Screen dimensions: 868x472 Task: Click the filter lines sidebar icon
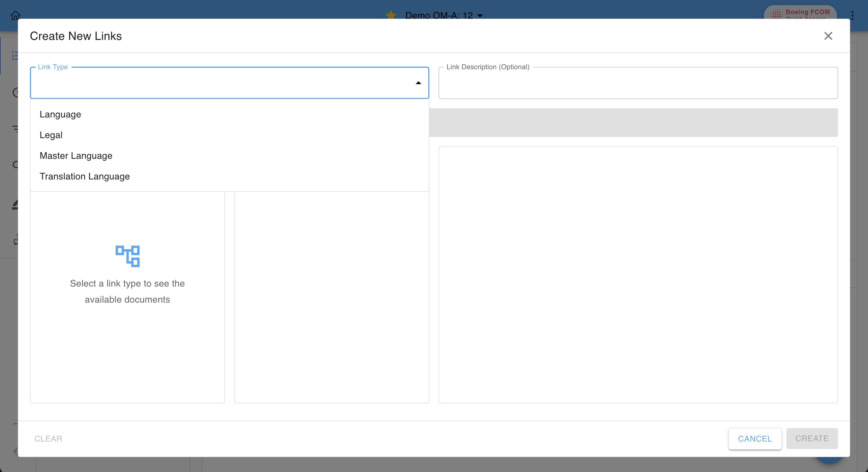(16, 129)
